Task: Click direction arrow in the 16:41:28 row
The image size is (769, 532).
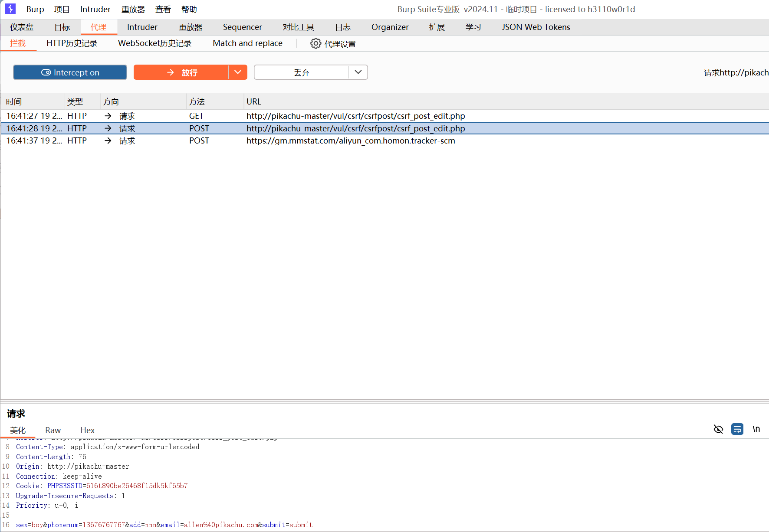Action: [108, 128]
